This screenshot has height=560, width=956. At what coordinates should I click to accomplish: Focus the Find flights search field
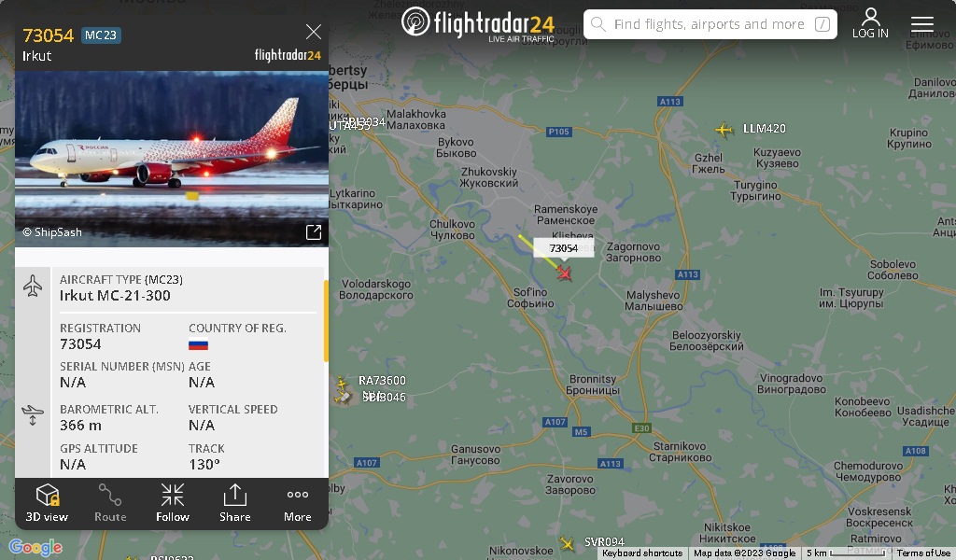point(710,24)
